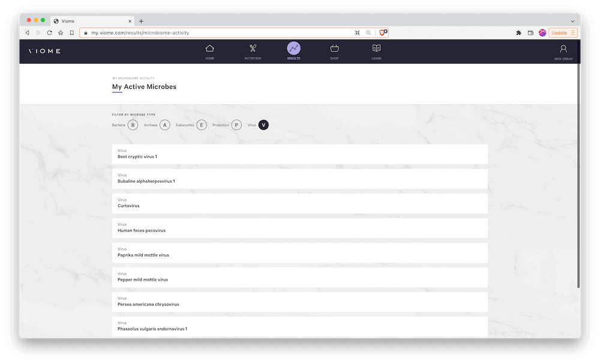Enable the Eukaryotes filter
The width and height of the screenshot is (600, 364).
coord(202,125)
